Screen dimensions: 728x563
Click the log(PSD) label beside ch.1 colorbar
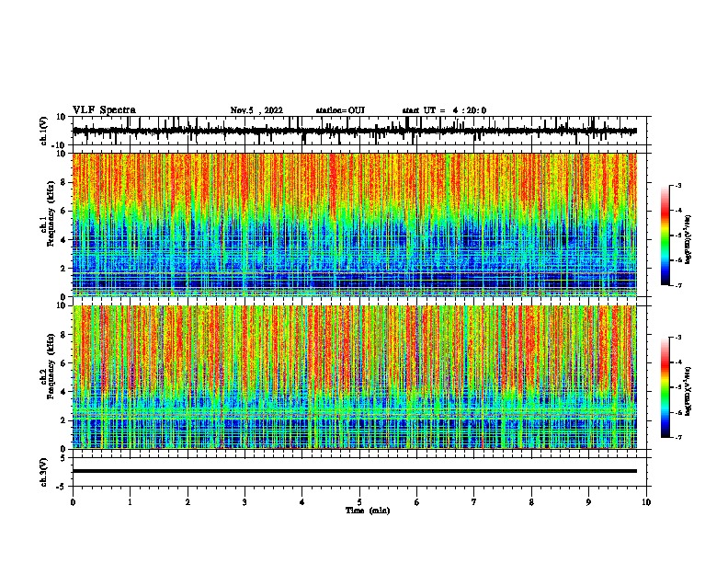688,239
